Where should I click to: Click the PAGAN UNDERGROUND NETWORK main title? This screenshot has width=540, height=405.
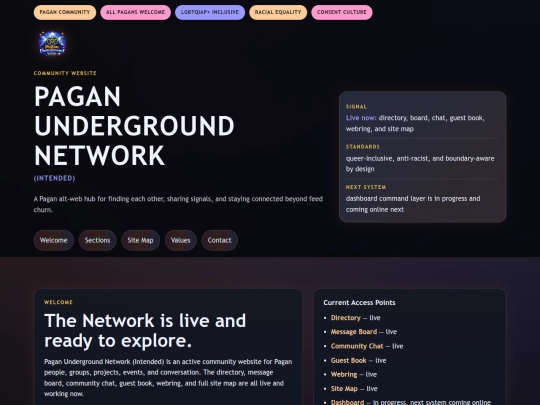click(x=134, y=126)
